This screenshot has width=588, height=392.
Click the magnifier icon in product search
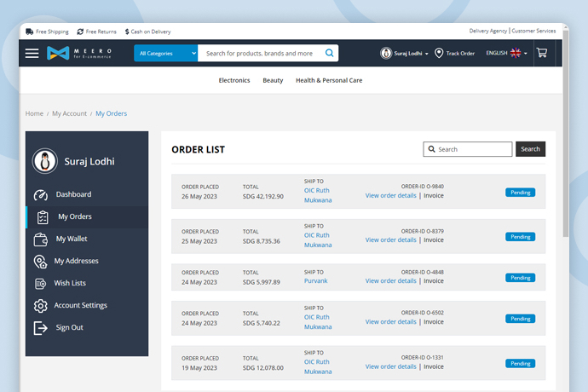(329, 53)
